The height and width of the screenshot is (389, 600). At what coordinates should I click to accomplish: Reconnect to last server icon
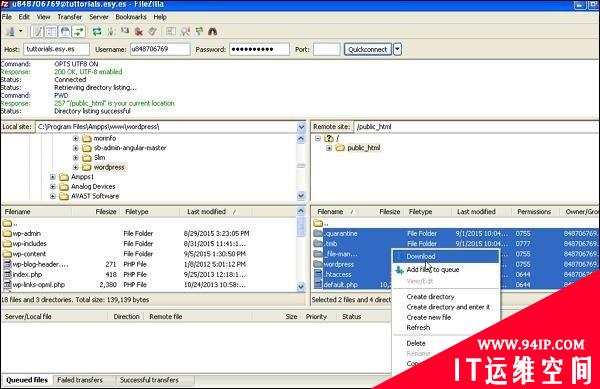(152, 31)
